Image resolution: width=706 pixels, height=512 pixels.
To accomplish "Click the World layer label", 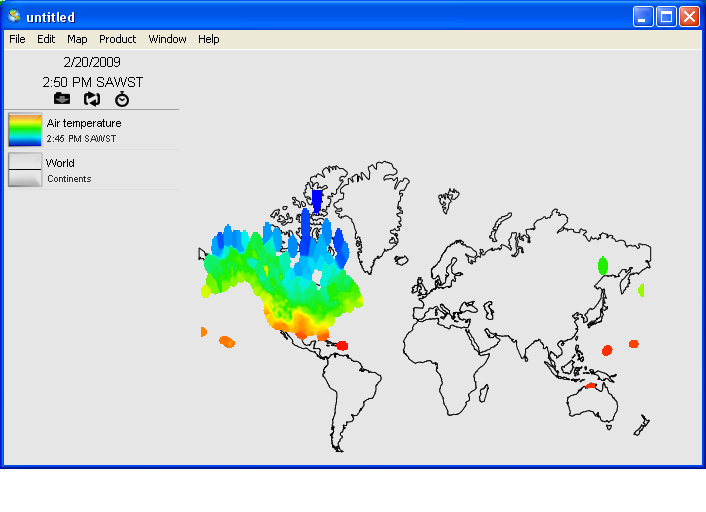I will (60, 163).
